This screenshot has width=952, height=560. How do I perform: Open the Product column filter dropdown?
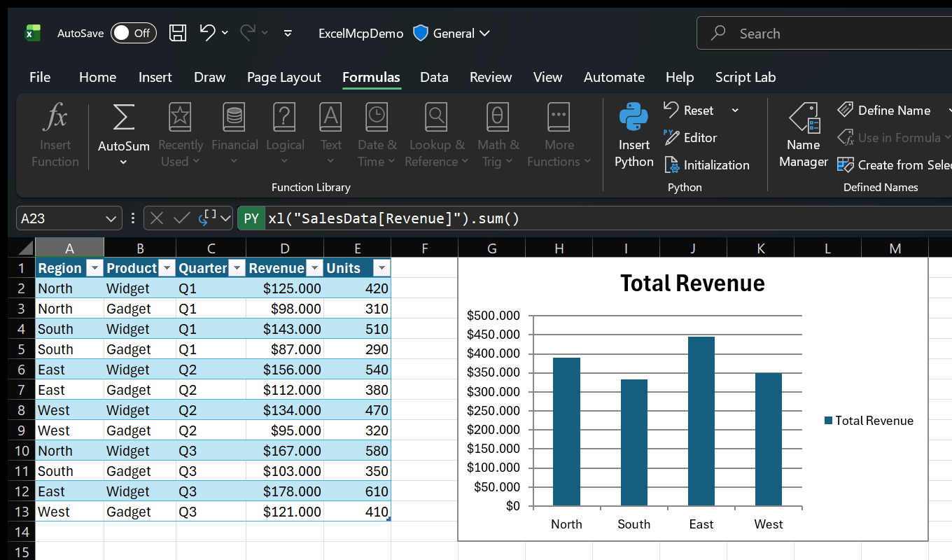(167, 268)
